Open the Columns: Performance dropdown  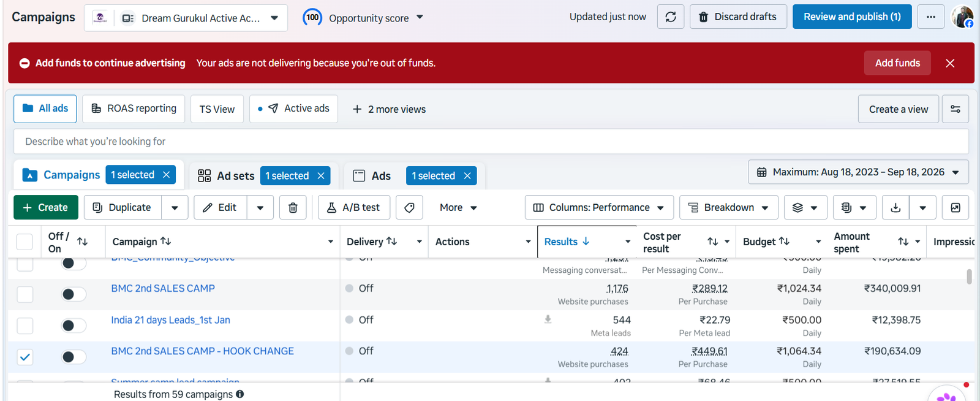[599, 207]
